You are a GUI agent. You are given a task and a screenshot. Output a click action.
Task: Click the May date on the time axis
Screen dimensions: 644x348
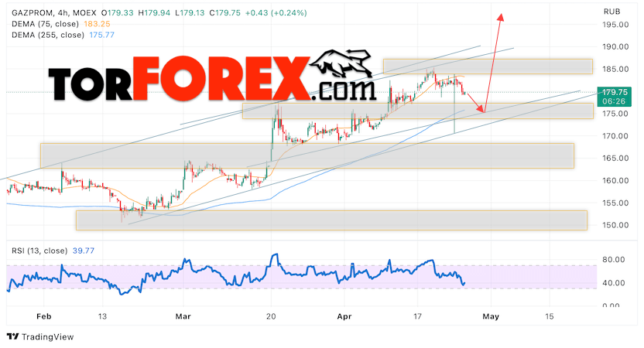[x=491, y=316]
